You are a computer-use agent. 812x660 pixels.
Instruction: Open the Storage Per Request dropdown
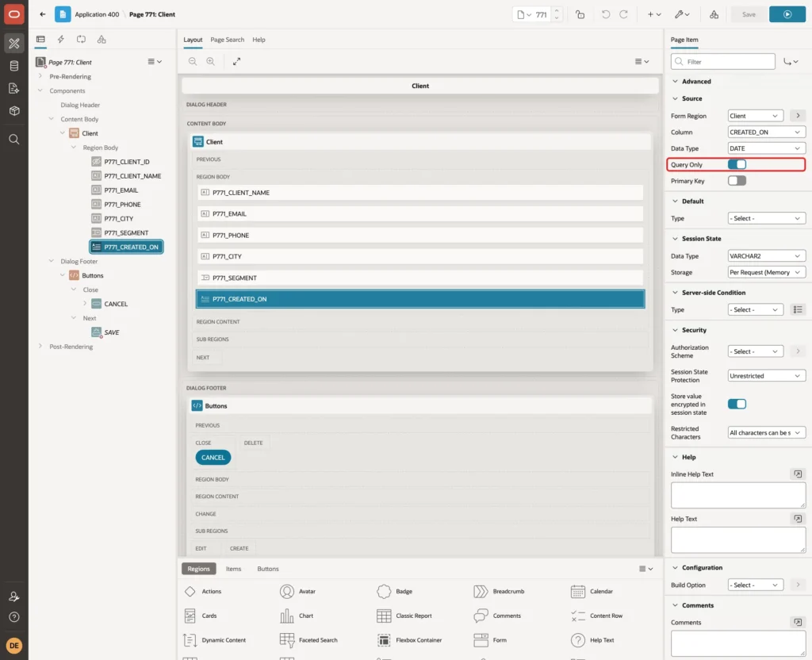coord(767,273)
